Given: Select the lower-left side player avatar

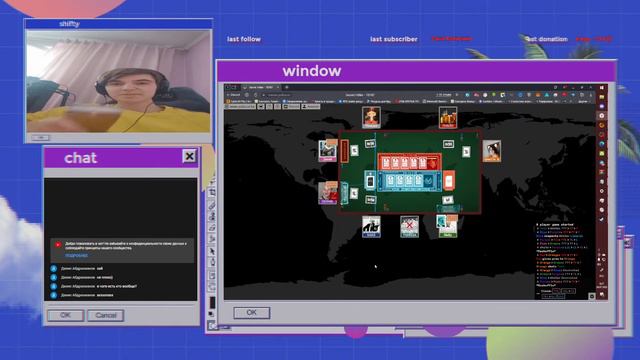Looking at the screenshot, I should (328, 193).
